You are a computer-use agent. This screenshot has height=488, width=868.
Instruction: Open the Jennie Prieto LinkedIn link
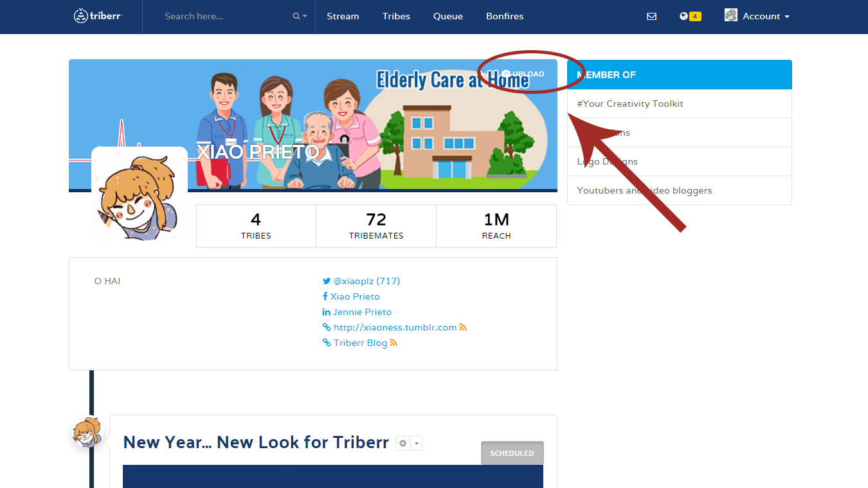(x=361, y=312)
